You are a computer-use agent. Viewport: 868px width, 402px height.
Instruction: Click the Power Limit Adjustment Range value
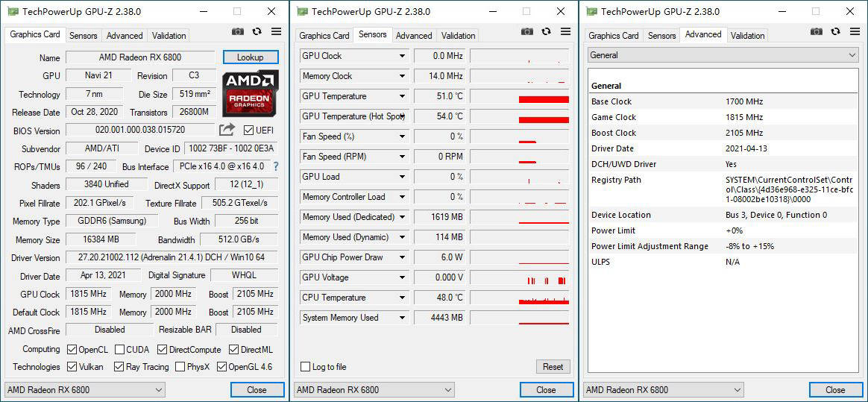pos(749,246)
